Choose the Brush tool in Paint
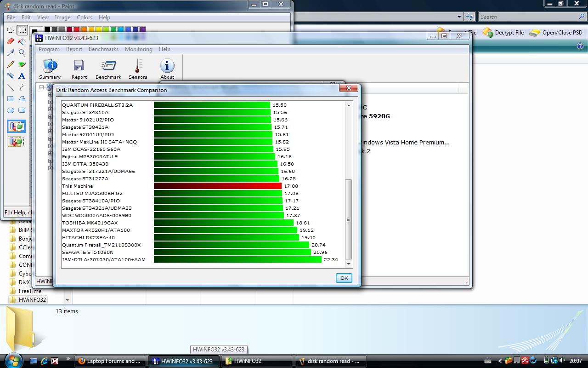 point(22,64)
